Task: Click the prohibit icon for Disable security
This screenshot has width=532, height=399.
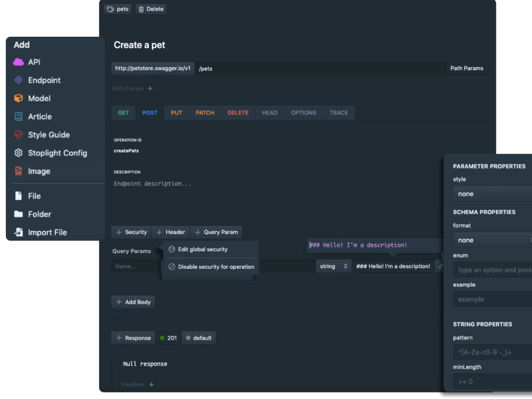Action: (172, 267)
